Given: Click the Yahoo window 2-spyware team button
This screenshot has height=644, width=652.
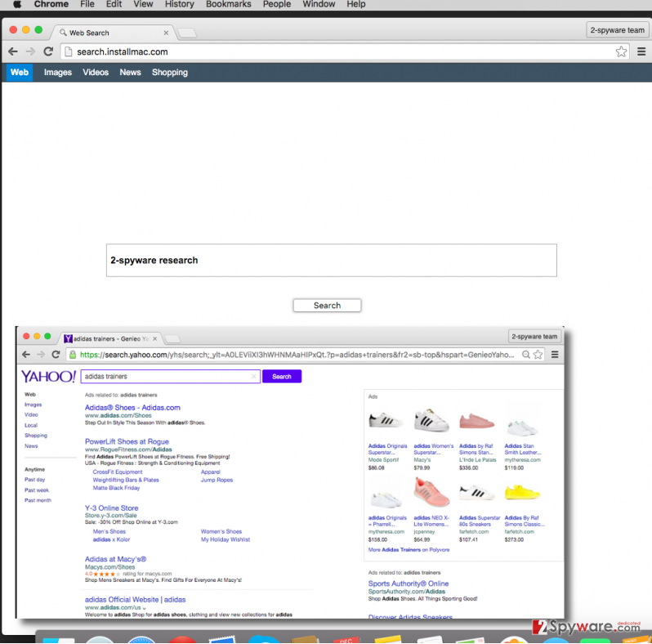Looking at the screenshot, I should pos(534,337).
